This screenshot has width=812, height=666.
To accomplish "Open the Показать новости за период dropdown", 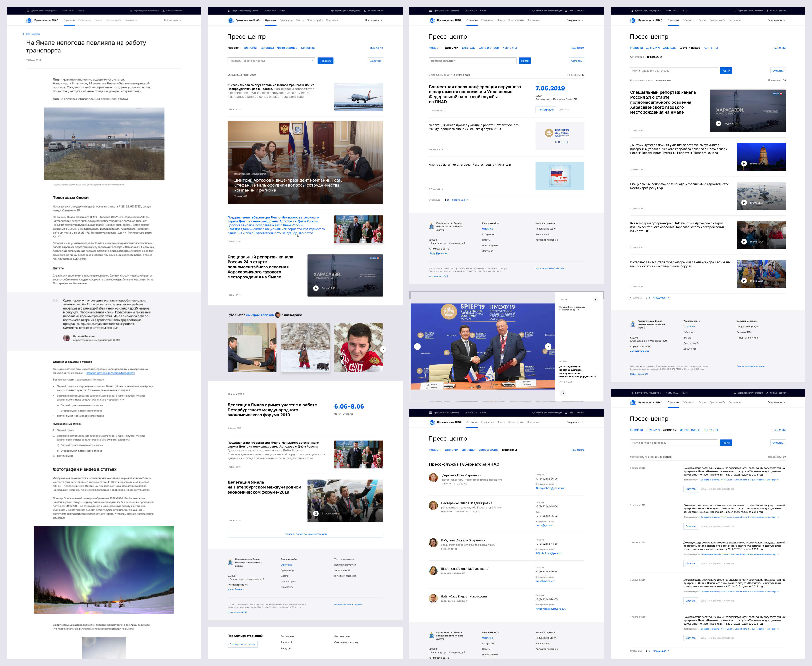I will click(272, 61).
